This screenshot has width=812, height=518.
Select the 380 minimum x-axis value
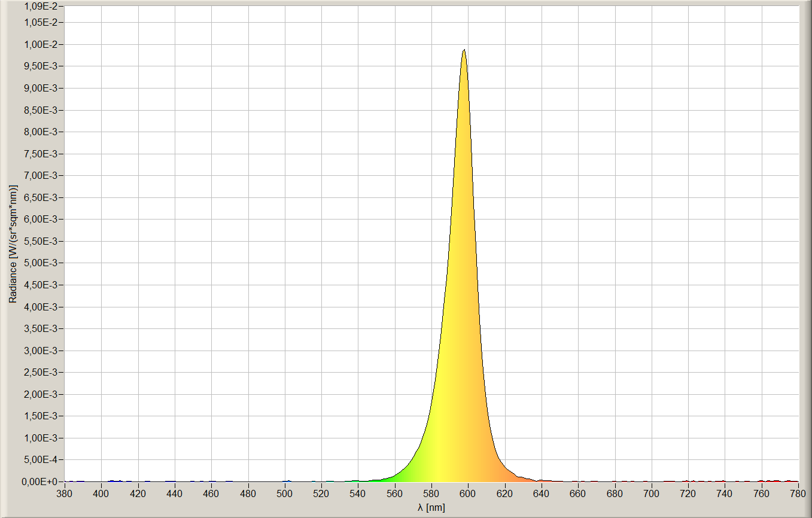pos(65,493)
